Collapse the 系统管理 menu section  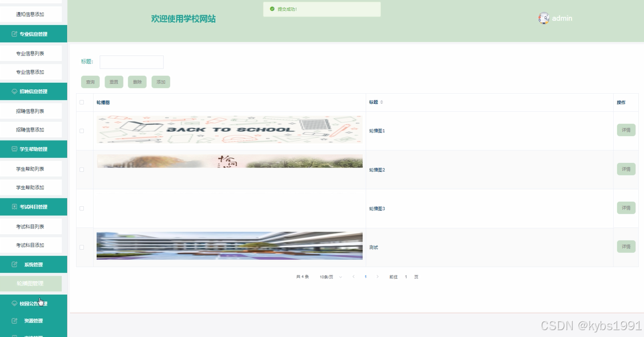(34, 264)
